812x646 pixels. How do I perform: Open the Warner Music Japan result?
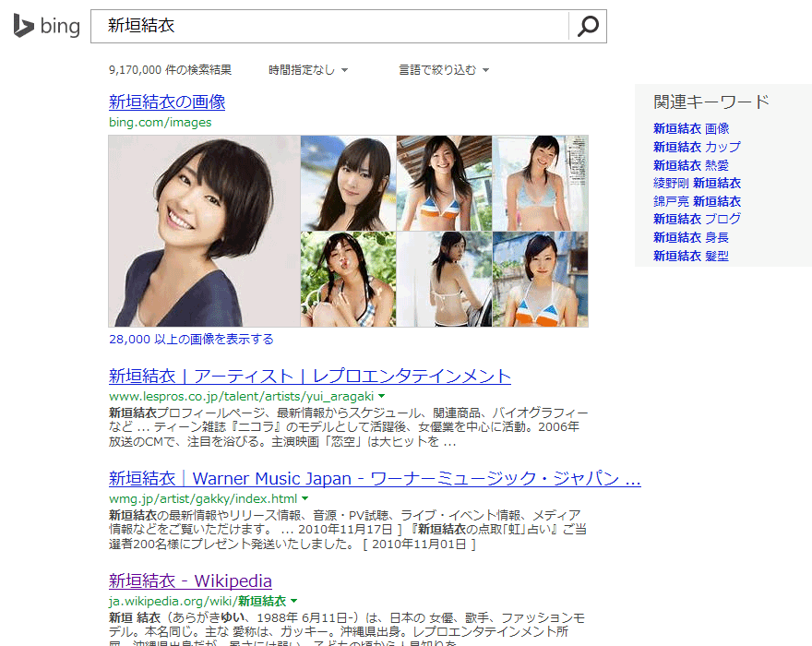click(375, 478)
